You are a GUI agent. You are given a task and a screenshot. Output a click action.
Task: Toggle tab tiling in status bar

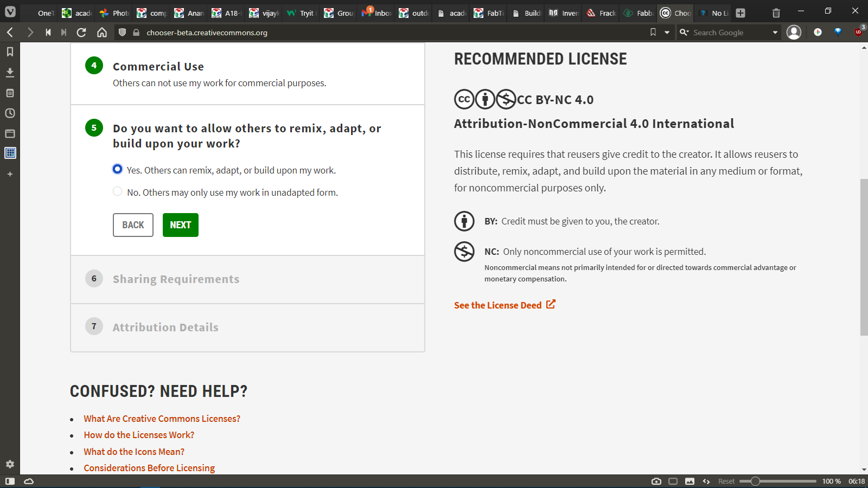click(673, 481)
